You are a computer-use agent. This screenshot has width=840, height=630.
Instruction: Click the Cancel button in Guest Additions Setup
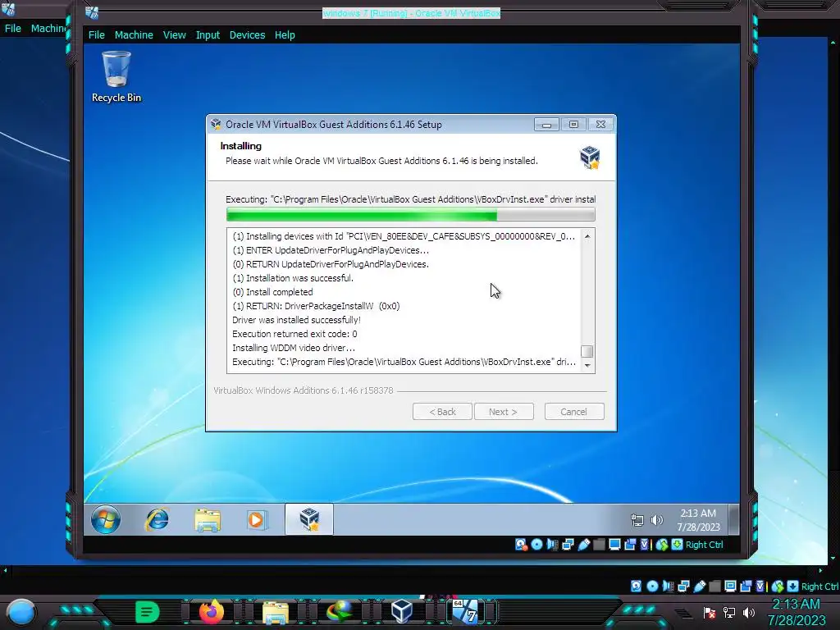click(x=573, y=412)
